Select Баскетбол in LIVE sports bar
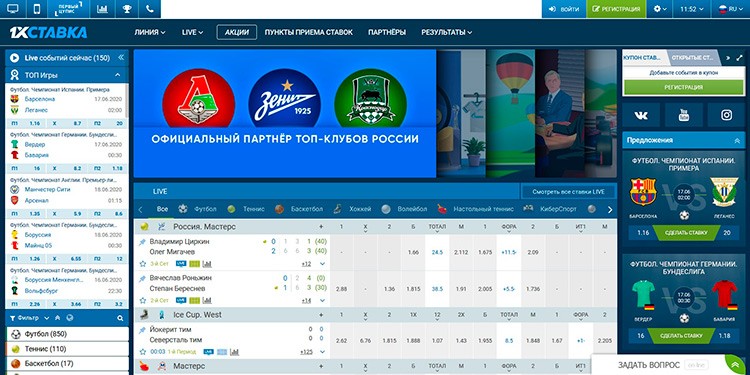The width and height of the screenshot is (750, 375). coord(299,209)
